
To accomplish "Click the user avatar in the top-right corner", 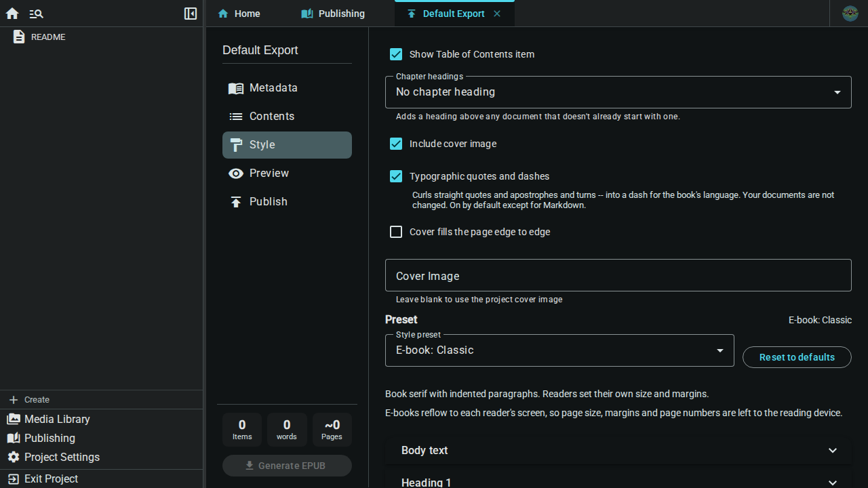I will tap(850, 14).
